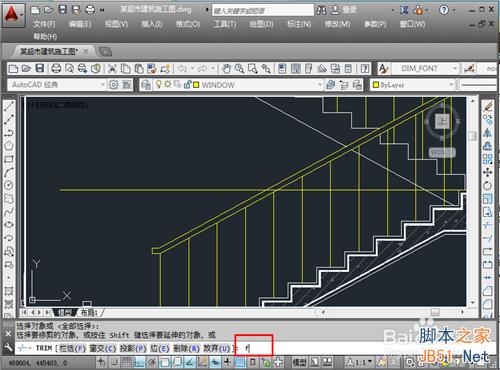This screenshot has width=500, height=370.
Task: Switch to the 布局1 layout tab
Action: click(89, 313)
